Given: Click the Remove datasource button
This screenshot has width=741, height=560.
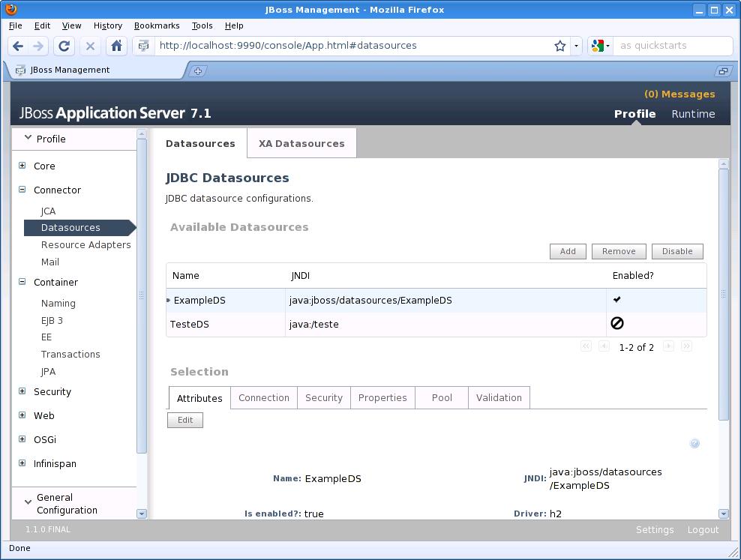Looking at the screenshot, I should tap(619, 251).
